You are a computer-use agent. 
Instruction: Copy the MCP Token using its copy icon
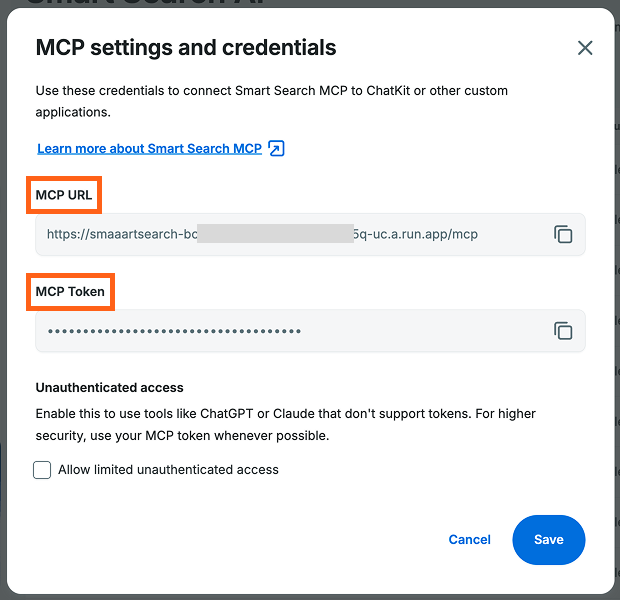[x=563, y=331]
